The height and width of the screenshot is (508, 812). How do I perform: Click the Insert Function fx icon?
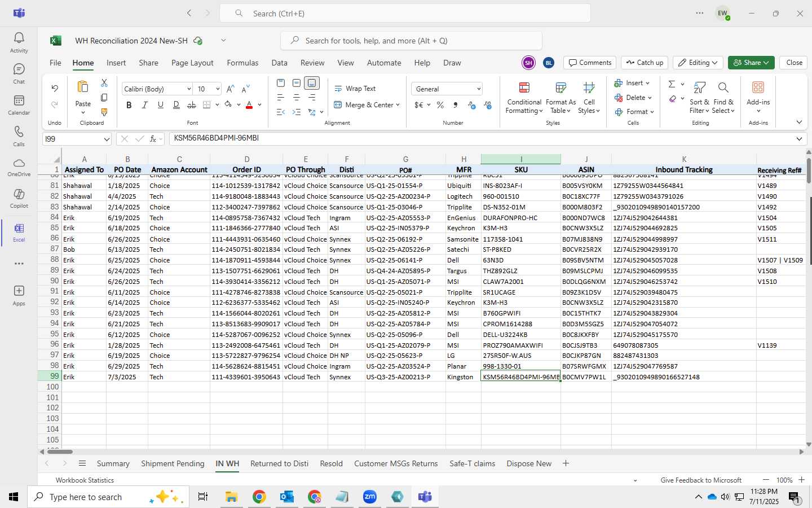point(153,139)
